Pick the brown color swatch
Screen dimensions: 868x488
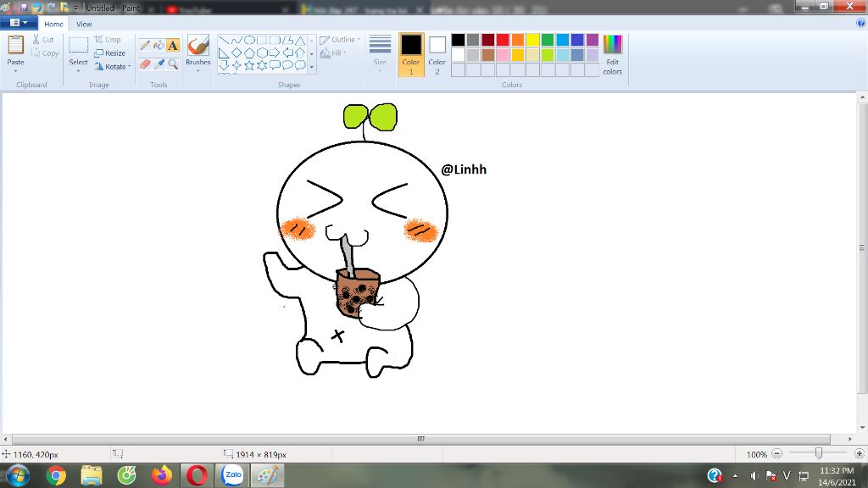pos(487,55)
